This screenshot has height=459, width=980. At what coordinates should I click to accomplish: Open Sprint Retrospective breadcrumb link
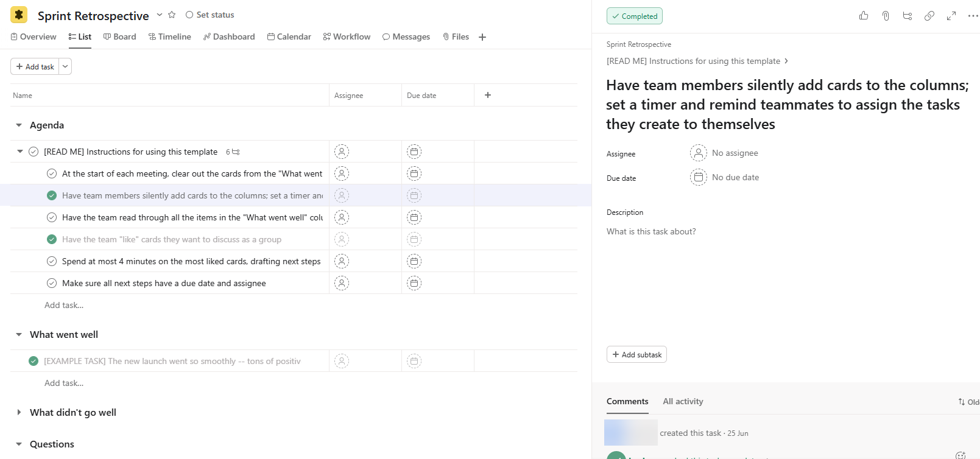(639, 44)
